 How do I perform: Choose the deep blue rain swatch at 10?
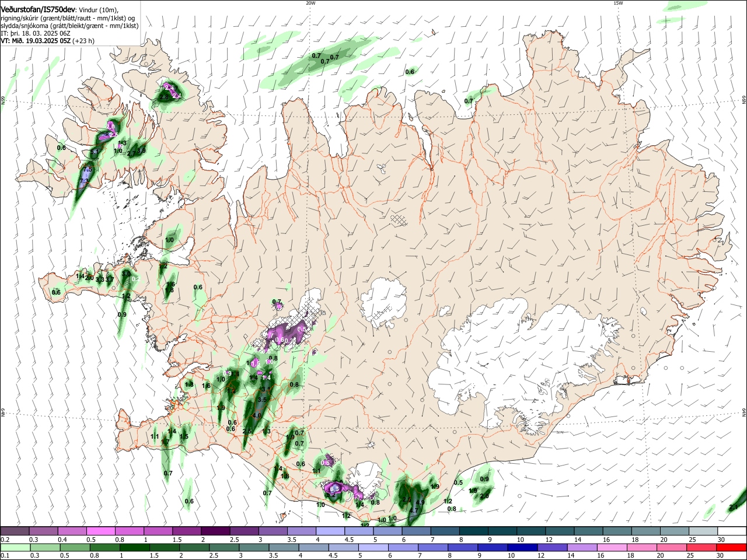coord(521,547)
